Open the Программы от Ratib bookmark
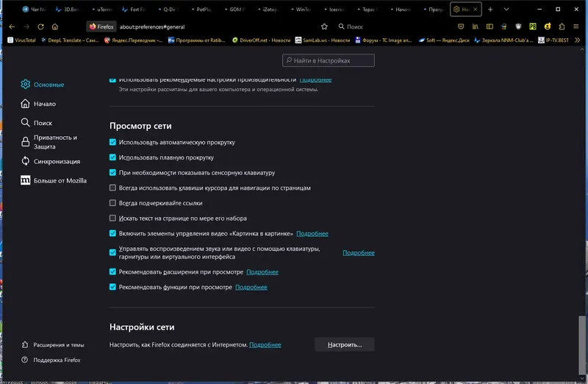588x384 pixels. [196, 40]
